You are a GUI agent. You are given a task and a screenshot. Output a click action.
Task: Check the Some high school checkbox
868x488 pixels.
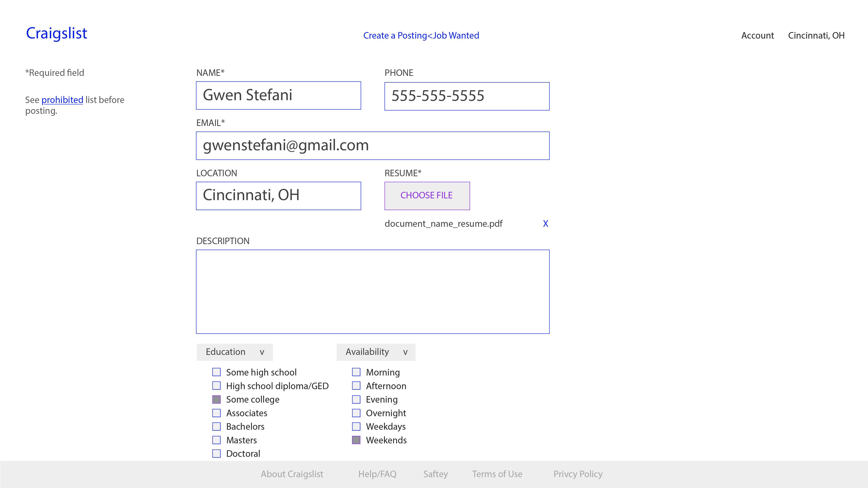tap(216, 372)
